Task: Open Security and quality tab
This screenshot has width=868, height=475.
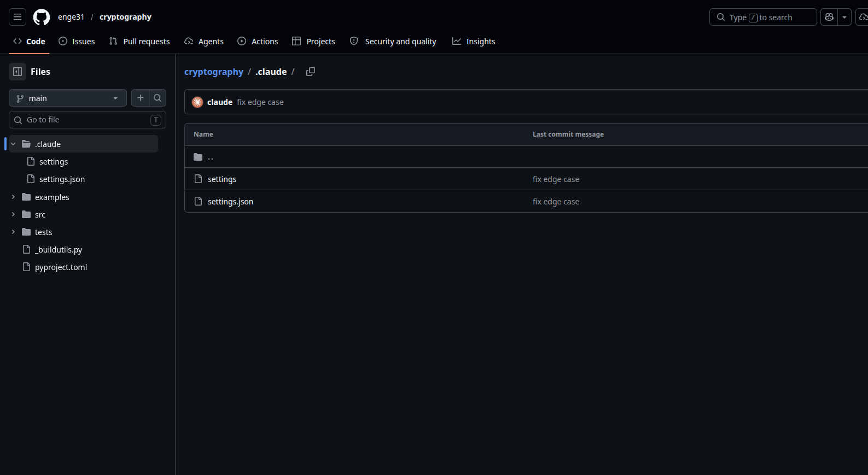Action: pos(393,42)
